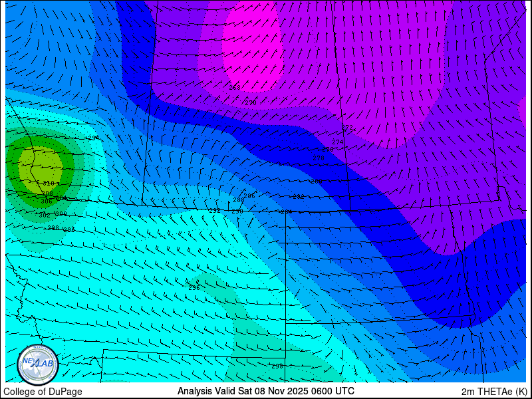This screenshot has height=399, width=532.
Task: Select the 292 contour label
Action: (215, 211)
